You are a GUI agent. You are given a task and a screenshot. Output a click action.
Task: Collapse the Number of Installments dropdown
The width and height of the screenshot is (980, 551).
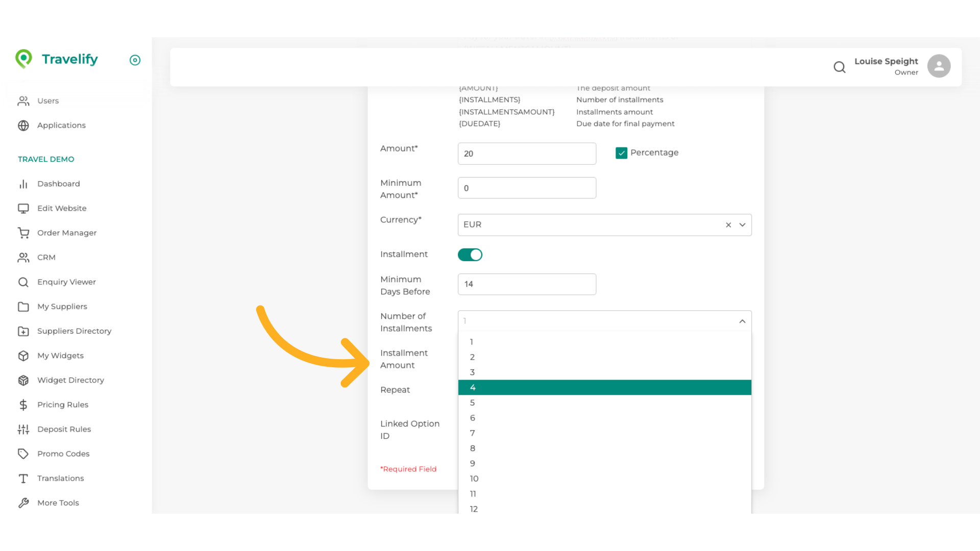(x=742, y=321)
